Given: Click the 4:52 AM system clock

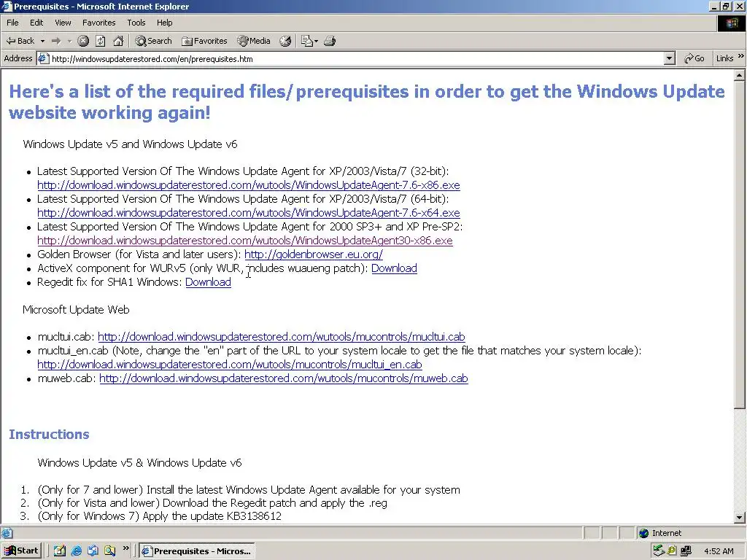Looking at the screenshot, I should [719, 551].
